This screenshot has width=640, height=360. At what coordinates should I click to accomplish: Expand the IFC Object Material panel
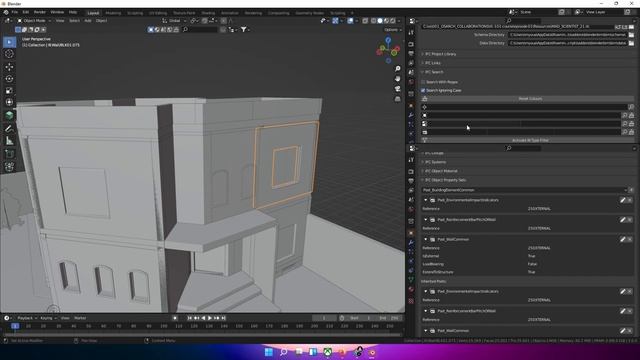[x=441, y=171]
